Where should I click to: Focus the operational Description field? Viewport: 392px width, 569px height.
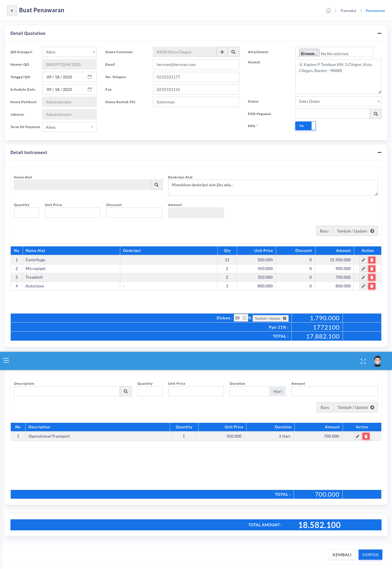pos(67,391)
